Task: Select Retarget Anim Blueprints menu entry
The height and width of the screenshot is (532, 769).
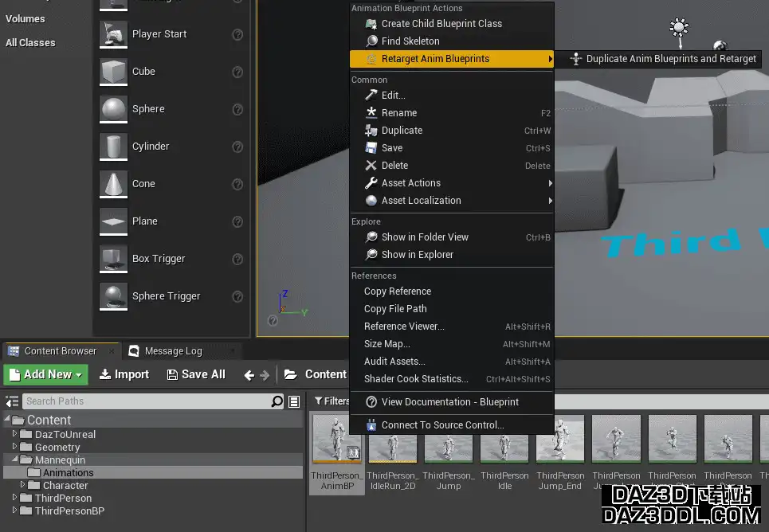Action: coord(452,59)
